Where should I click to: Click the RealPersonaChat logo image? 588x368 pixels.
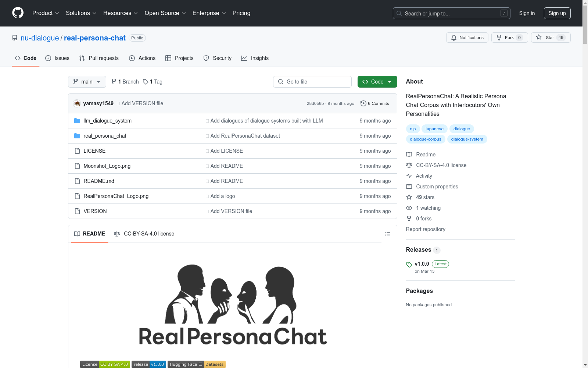pos(233,305)
